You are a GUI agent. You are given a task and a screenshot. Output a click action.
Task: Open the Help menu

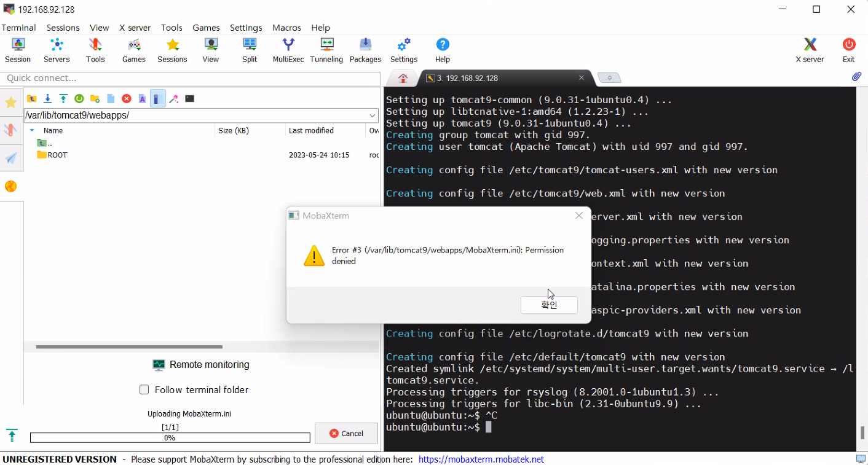[x=320, y=28]
